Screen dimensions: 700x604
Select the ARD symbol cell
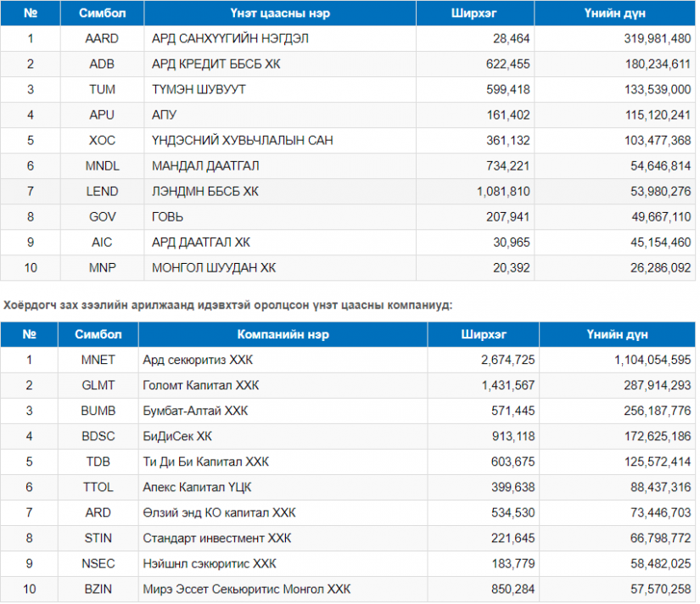[x=98, y=512]
